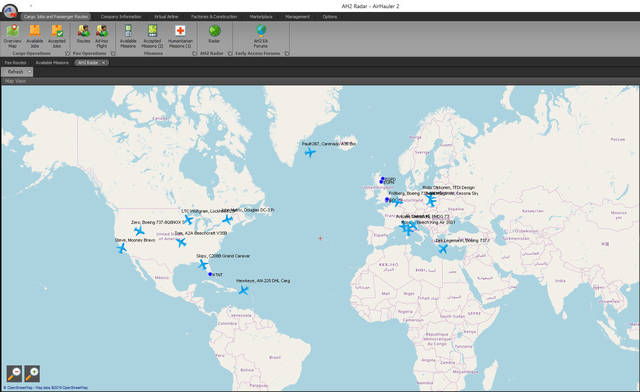Click the Refresh button

click(x=15, y=72)
